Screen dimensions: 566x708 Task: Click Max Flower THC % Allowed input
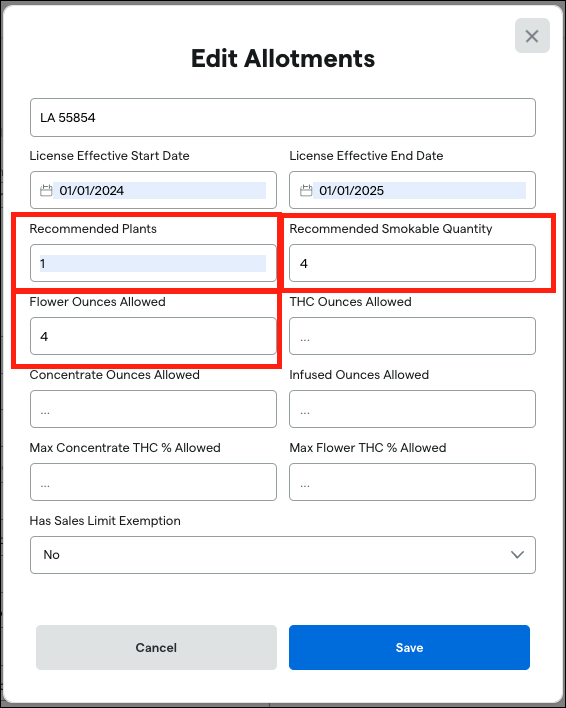click(413, 482)
